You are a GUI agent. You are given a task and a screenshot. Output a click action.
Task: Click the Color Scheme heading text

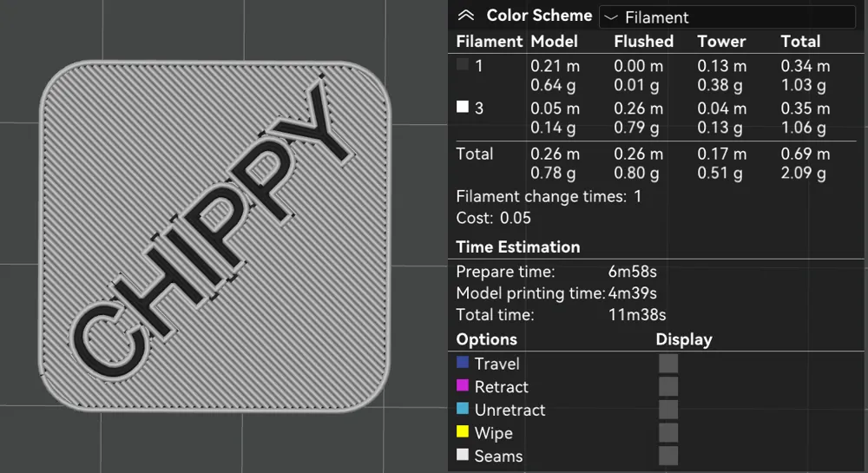click(539, 16)
